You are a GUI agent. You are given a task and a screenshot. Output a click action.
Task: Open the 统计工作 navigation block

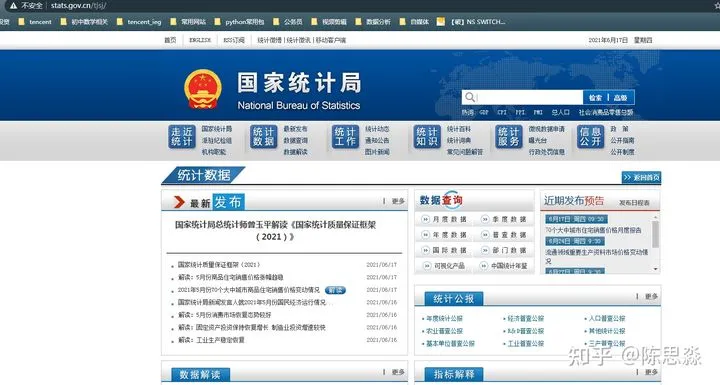345,136
